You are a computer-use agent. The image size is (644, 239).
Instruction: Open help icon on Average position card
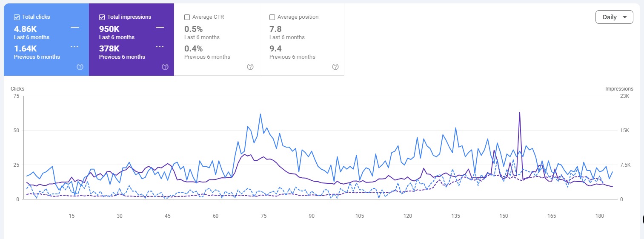pos(335,67)
